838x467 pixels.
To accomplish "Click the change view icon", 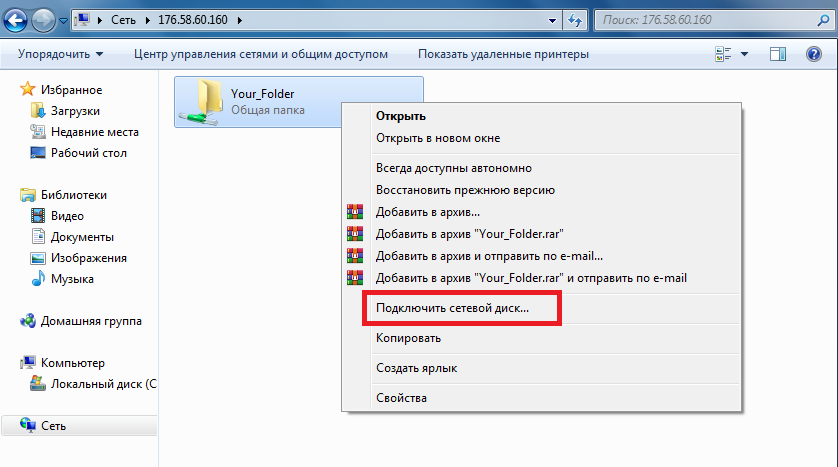I will 723,54.
